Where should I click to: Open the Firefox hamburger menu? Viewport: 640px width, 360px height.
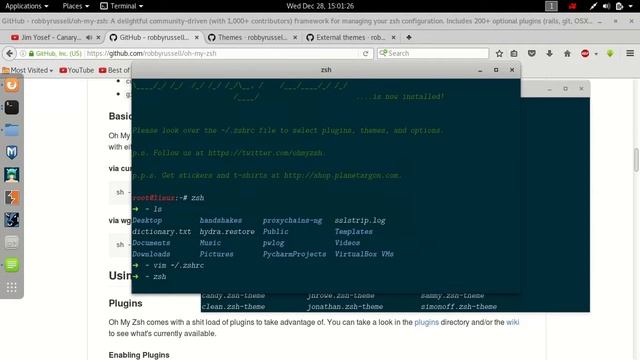pos(630,53)
